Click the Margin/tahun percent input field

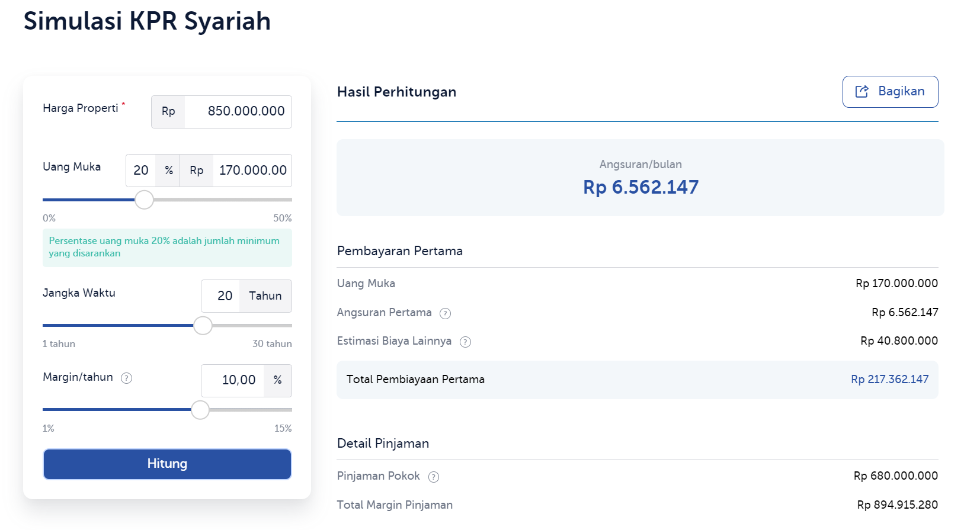tap(233, 380)
